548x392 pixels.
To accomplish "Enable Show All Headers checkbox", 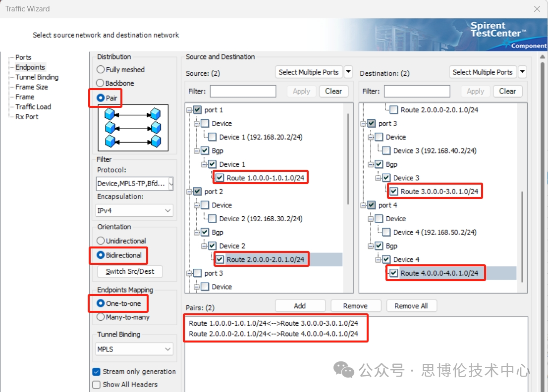I will pyautogui.click(x=96, y=385).
